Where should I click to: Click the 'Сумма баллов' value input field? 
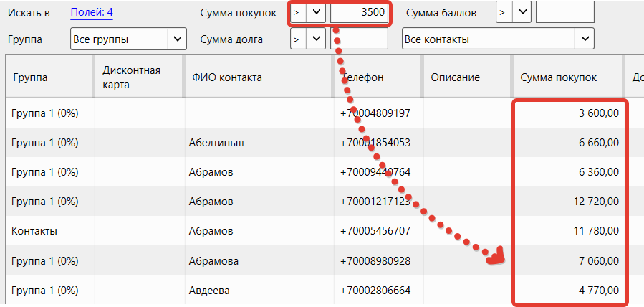click(565, 12)
